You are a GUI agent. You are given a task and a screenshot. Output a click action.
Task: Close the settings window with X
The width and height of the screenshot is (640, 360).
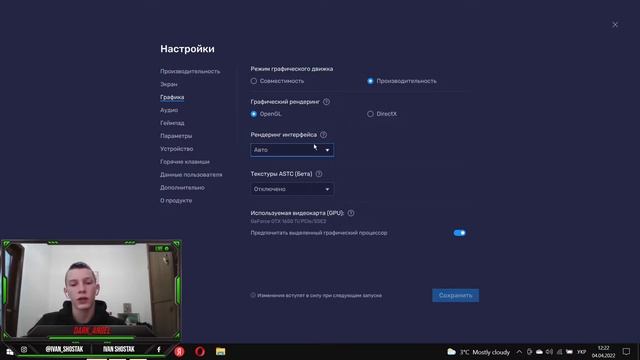point(615,25)
